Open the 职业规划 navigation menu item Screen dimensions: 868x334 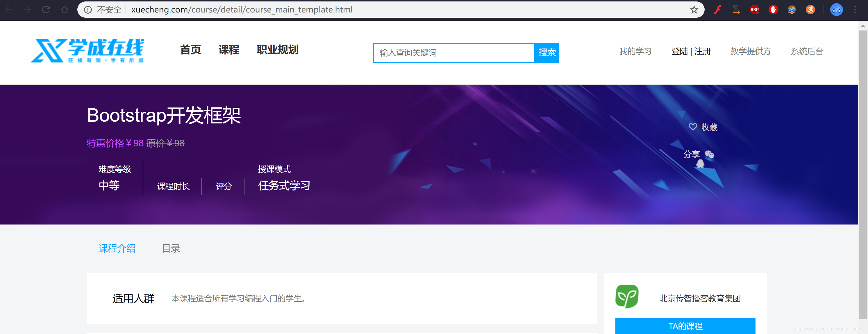point(277,50)
